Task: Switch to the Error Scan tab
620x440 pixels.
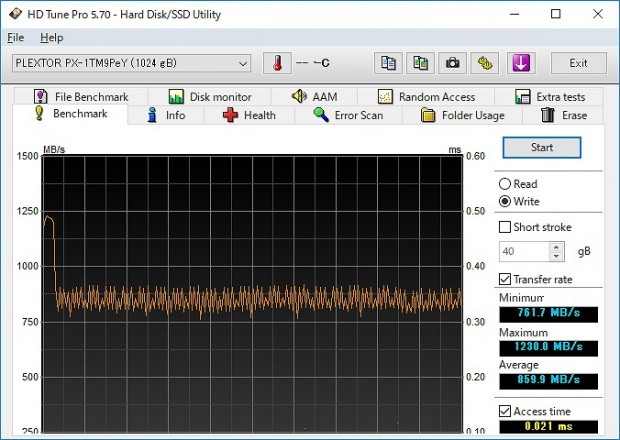Action: tap(347, 115)
